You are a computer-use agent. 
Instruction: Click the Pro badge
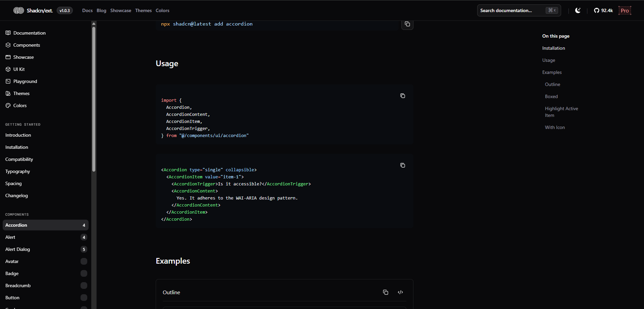pos(625,10)
